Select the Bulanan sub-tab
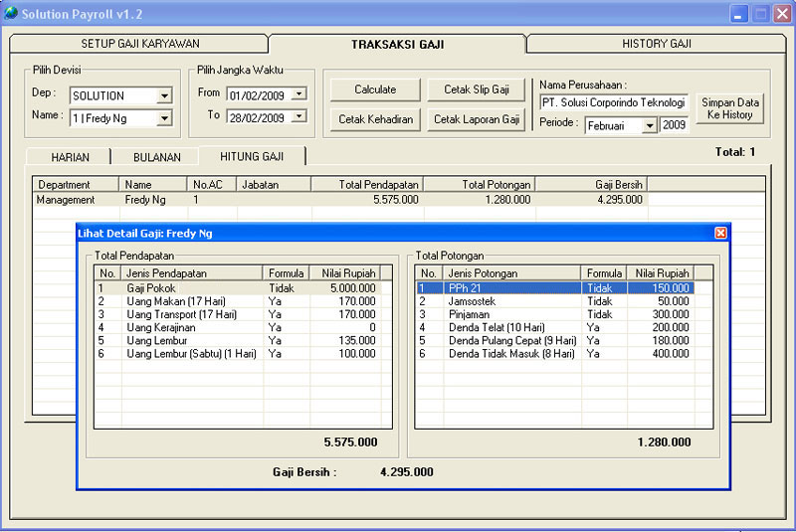This screenshot has height=532, width=796. pos(157,157)
